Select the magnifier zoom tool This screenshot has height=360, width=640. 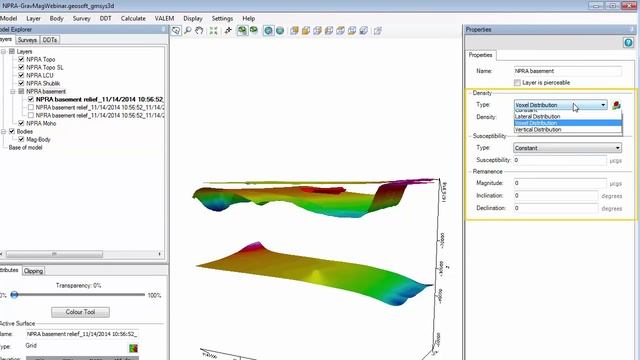tap(188, 31)
